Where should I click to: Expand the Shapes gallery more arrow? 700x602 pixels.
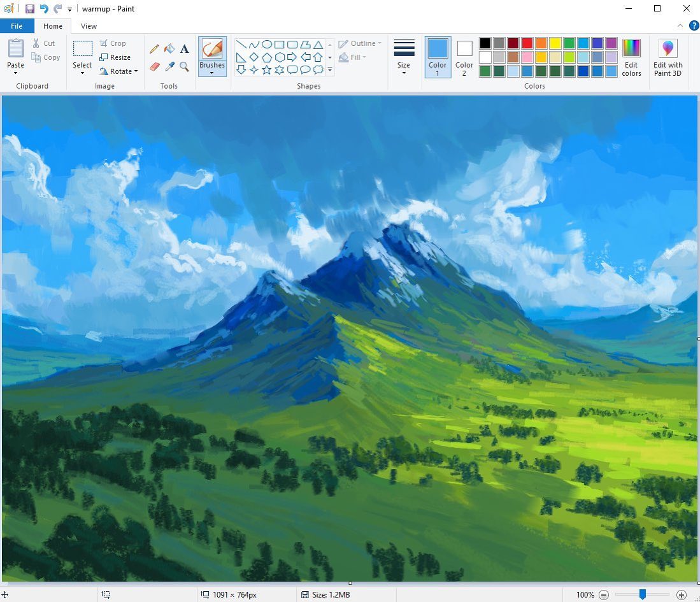(330, 69)
